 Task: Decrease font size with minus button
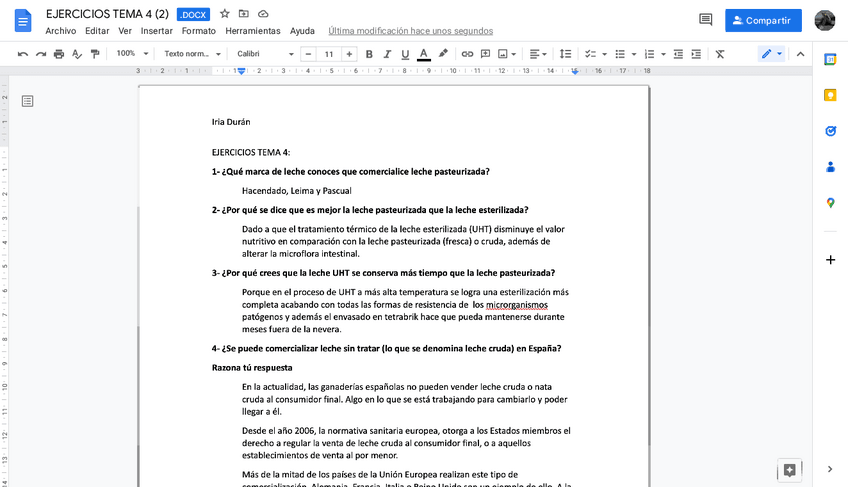(308, 54)
